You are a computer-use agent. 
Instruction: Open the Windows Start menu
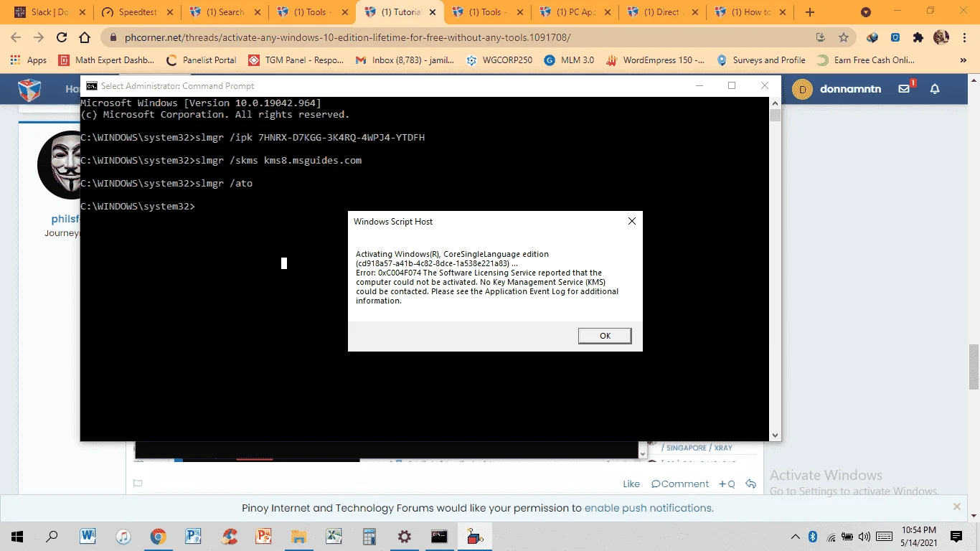(x=17, y=536)
